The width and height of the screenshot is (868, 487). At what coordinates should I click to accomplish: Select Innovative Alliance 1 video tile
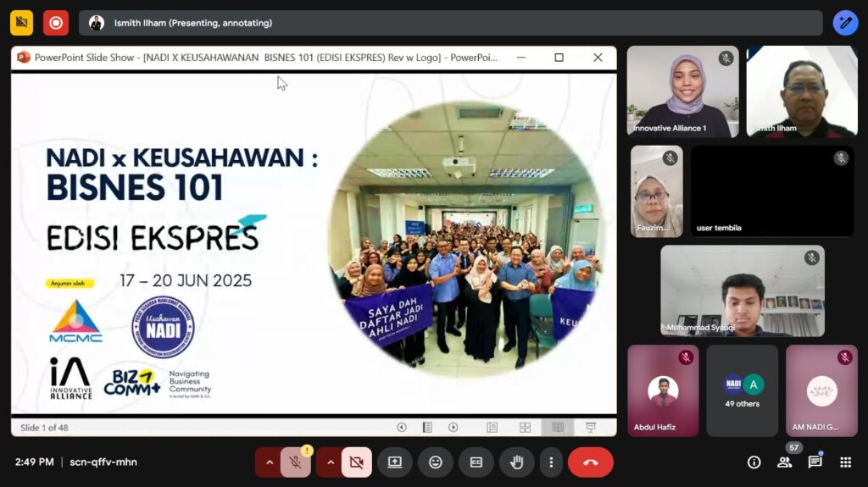pyautogui.click(x=682, y=91)
